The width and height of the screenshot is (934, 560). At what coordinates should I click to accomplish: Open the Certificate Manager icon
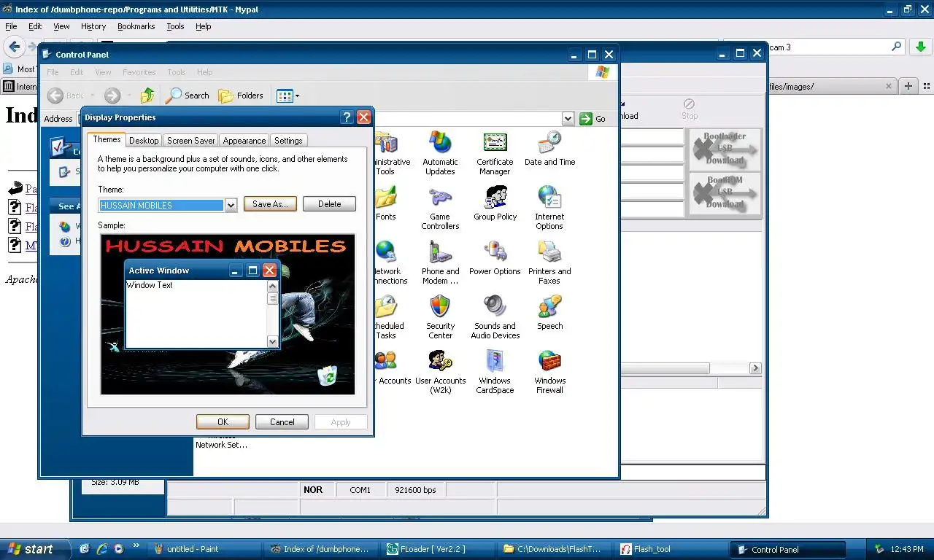pyautogui.click(x=495, y=153)
